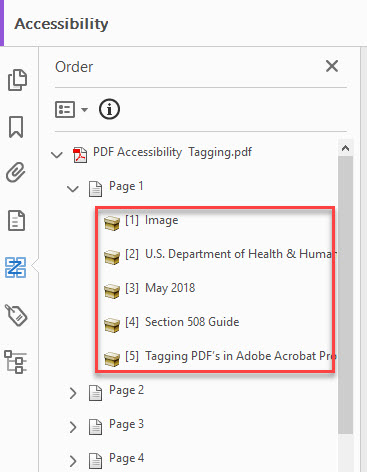Collapse the PDF Accessibility Tagging.pdf node

pos(57,155)
